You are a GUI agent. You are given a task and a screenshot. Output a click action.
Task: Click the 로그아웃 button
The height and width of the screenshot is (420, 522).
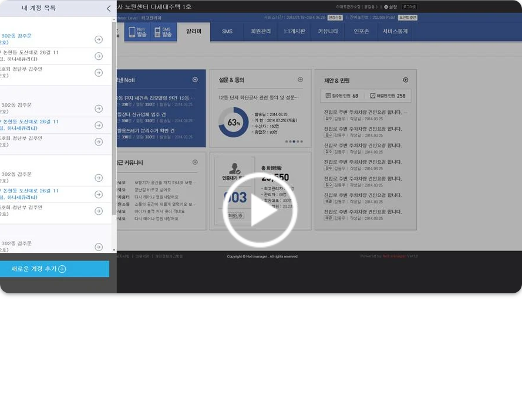pyautogui.click(x=409, y=6)
